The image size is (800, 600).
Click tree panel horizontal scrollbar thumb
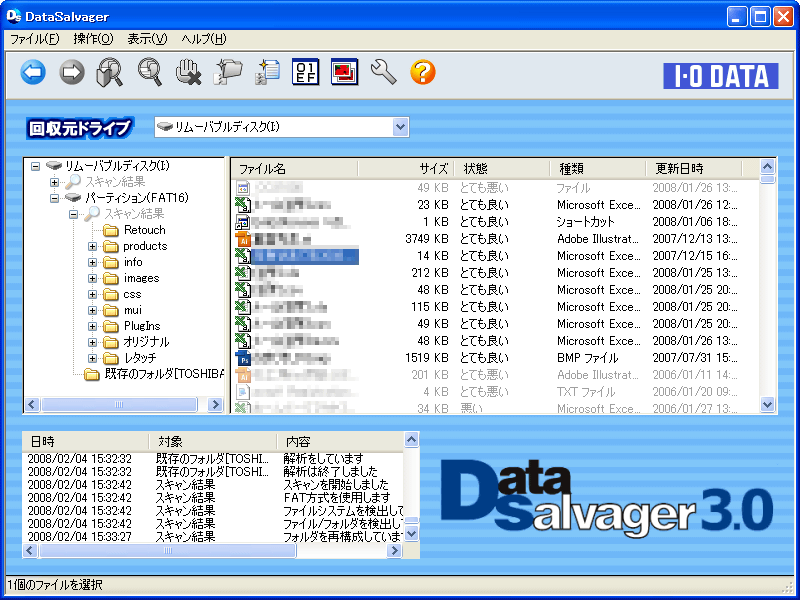point(119,405)
